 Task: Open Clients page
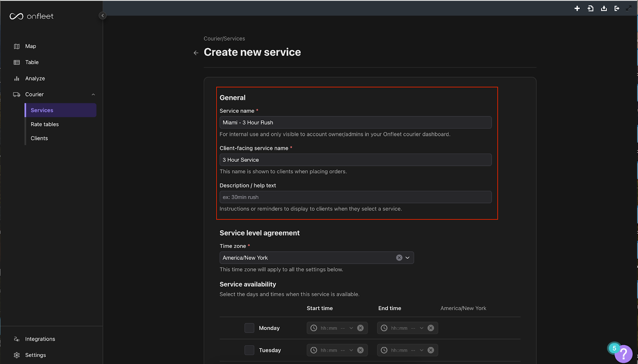click(x=39, y=138)
